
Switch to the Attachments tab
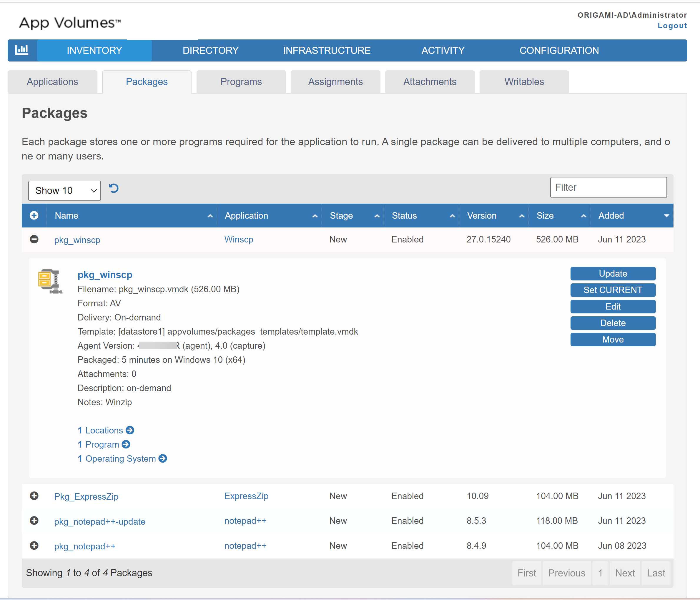point(430,82)
